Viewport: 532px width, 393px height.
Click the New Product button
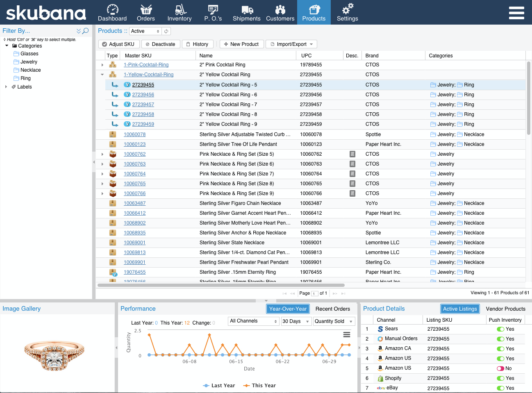click(x=241, y=44)
